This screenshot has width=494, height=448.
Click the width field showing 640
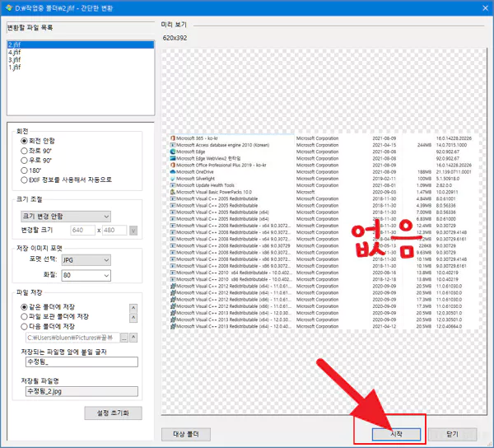[x=82, y=230]
